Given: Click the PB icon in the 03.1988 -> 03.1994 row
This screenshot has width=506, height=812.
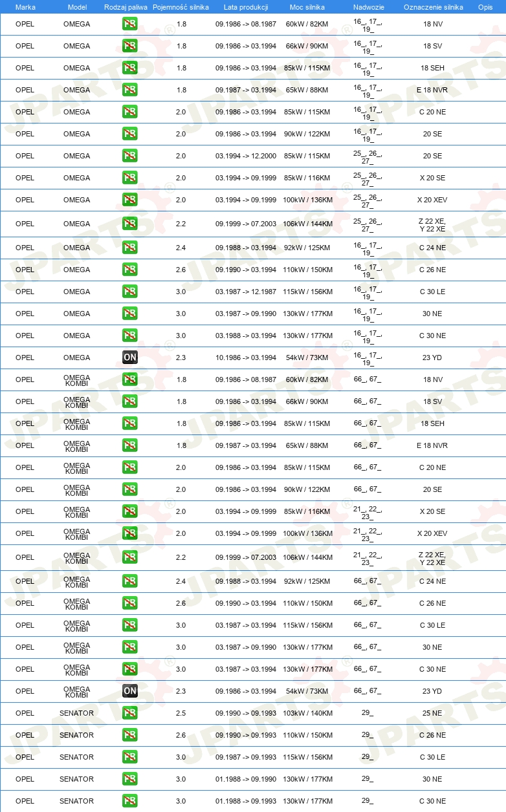Looking at the screenshot, I should point(130,336).
